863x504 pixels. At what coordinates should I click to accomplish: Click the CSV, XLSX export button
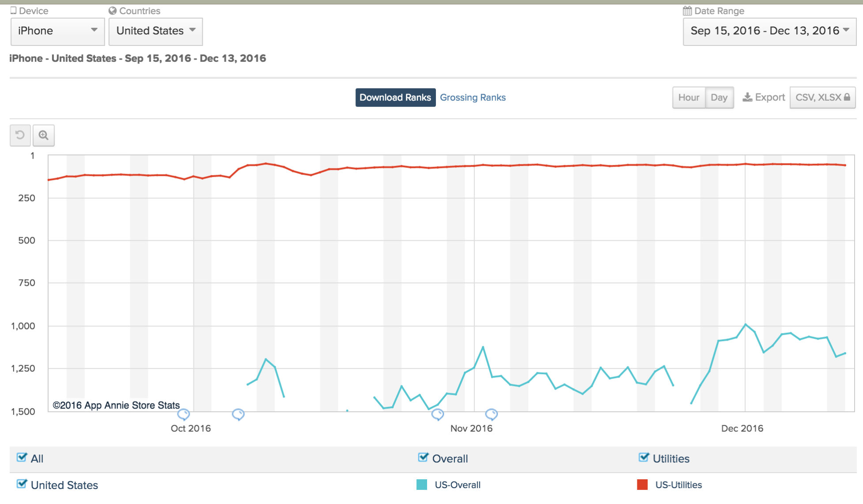click(x=822, y=98)
